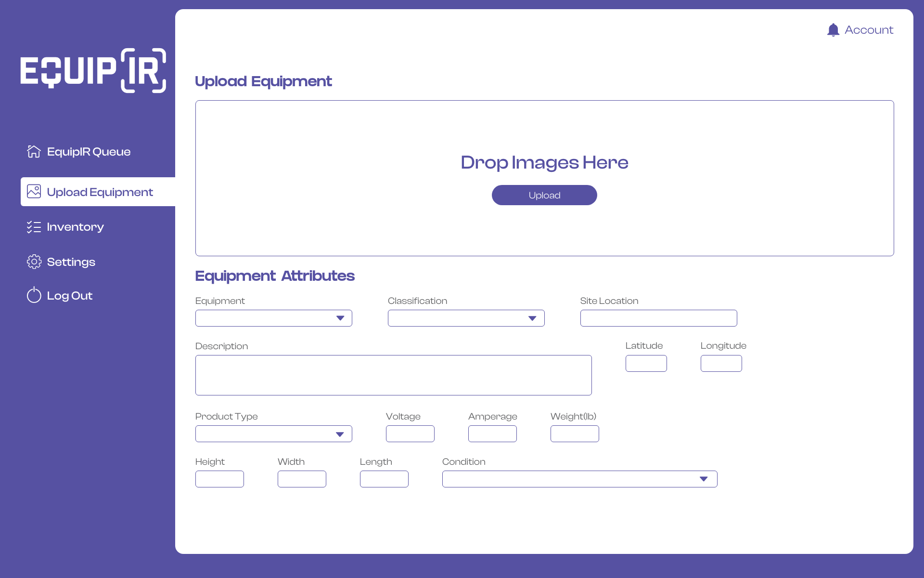Click the Latitude input box
Image resolution: width=924 pixels, height=578 pixels.
(646, 363)
